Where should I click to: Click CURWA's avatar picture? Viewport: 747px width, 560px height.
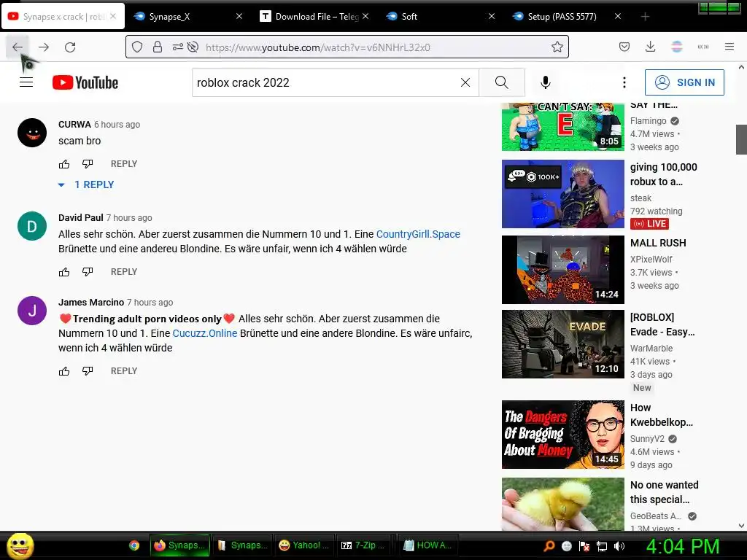tap(32, 133)
